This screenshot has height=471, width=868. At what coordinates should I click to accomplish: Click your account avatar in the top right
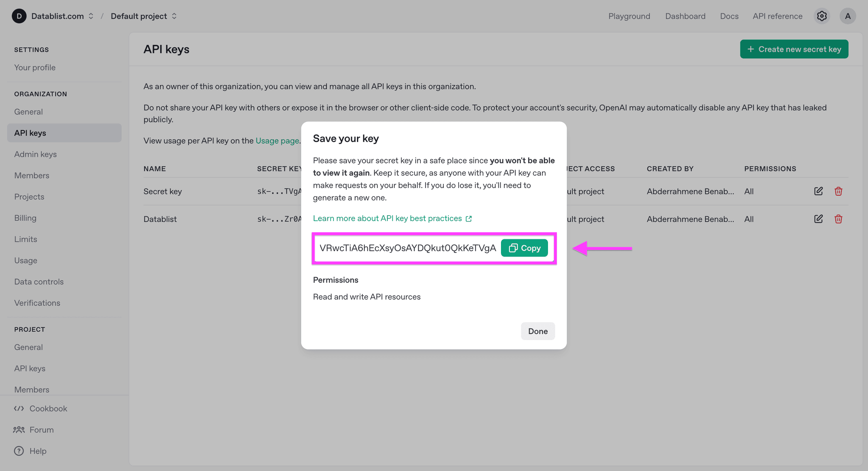848,16
